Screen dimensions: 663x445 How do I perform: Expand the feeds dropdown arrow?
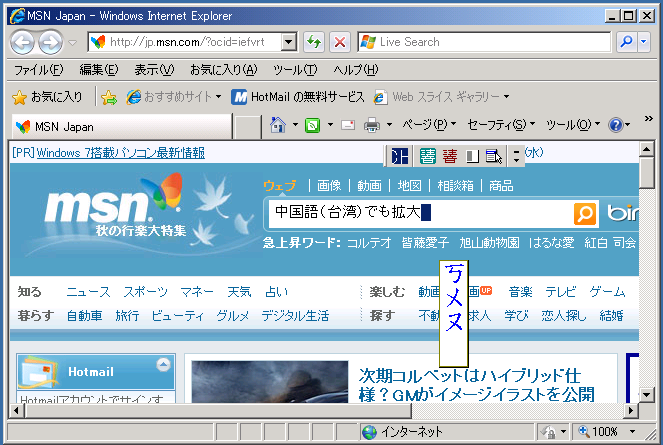(330, 125)
